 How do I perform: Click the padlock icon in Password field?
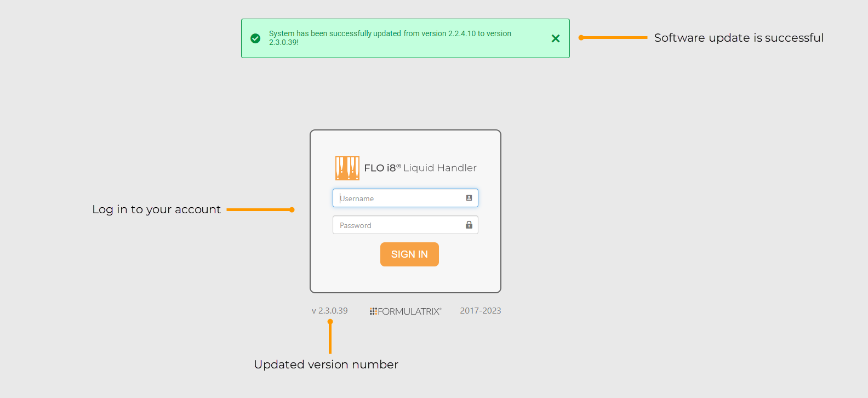[469, 225]
